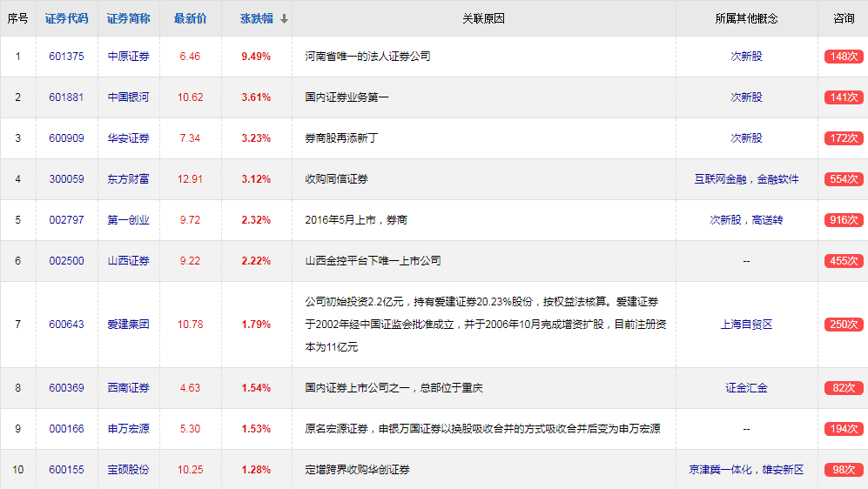Open stock code 002797

pos(66,220)
